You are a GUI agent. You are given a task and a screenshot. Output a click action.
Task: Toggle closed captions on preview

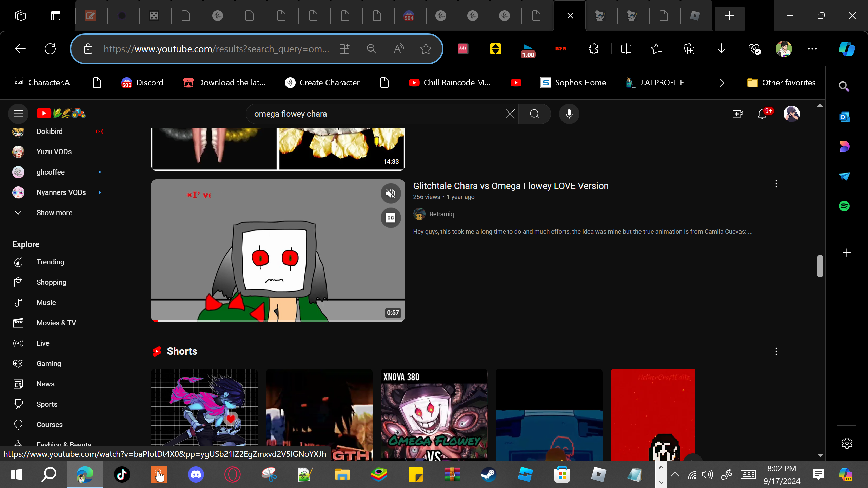pyautogui.click(x=391, y=218)
